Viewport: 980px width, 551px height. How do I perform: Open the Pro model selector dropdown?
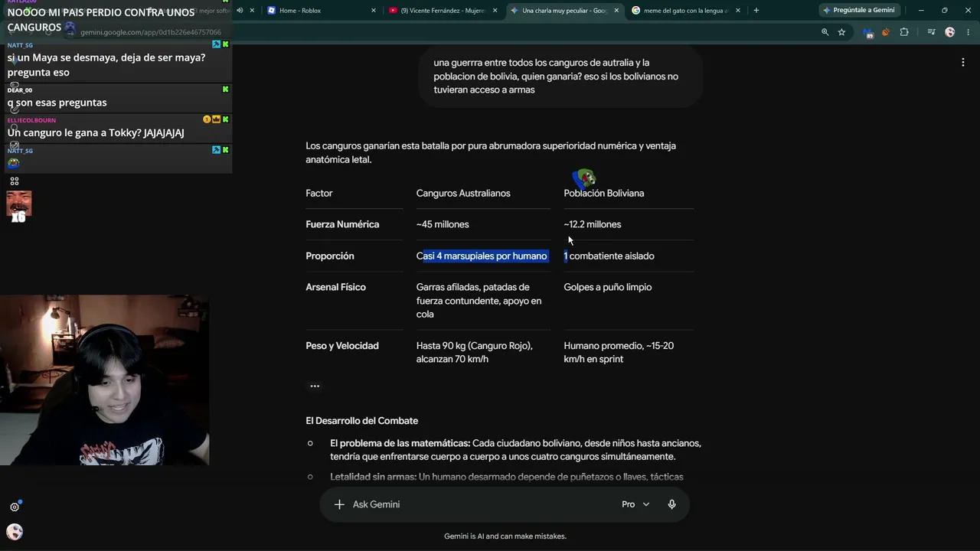(x=635, y=504)
